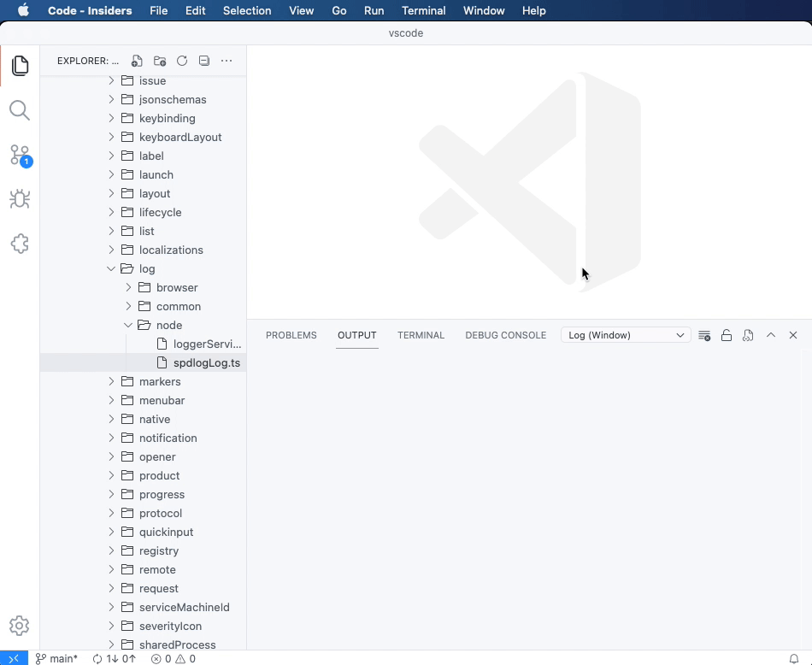Viewport: 812px width, 665px height.
Task: Open the Extensions view
Action: click(x=20, y=244)
